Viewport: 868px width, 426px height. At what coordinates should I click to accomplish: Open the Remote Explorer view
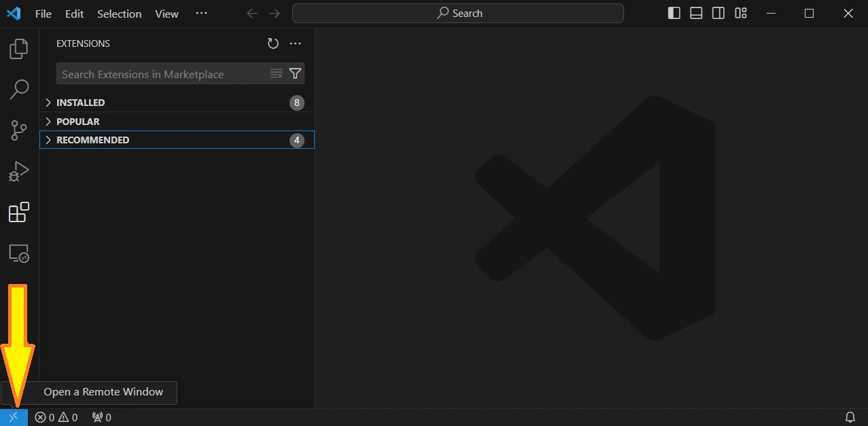[19, 254]
